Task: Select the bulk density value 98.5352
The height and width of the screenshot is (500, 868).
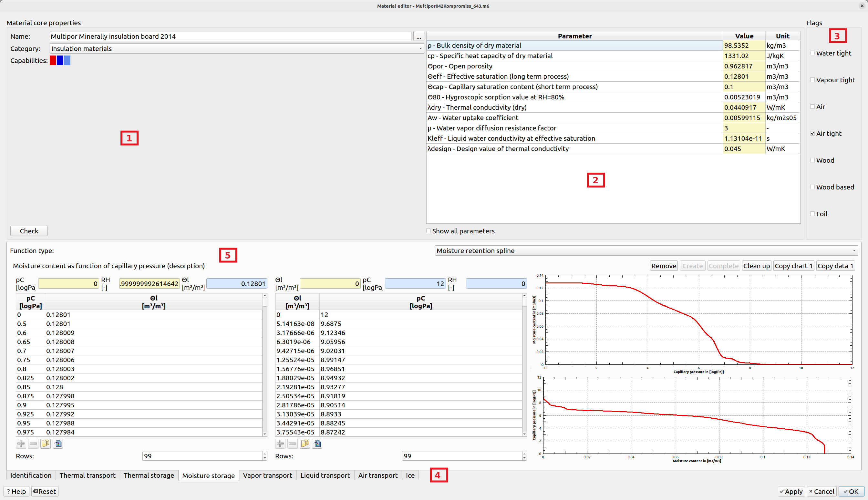Action: coord(744,45)
